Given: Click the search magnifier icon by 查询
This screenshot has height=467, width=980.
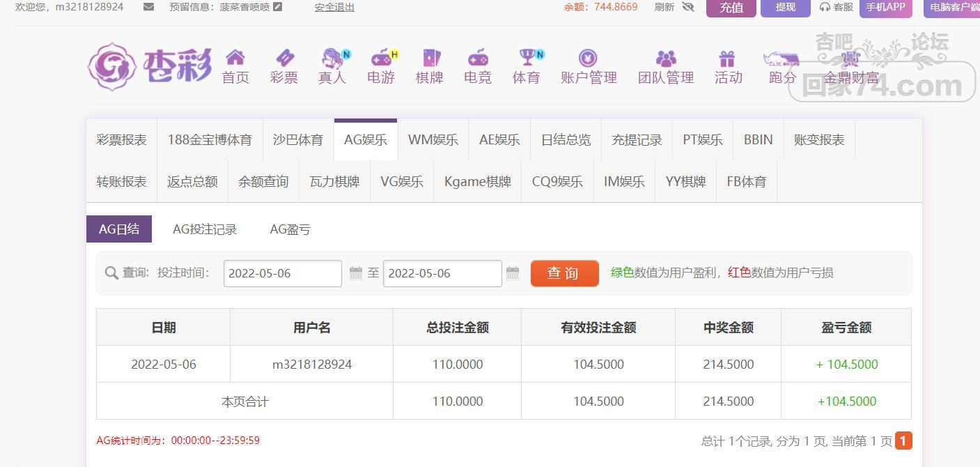Looking at the screenshot, I should [x=111, y=273].
